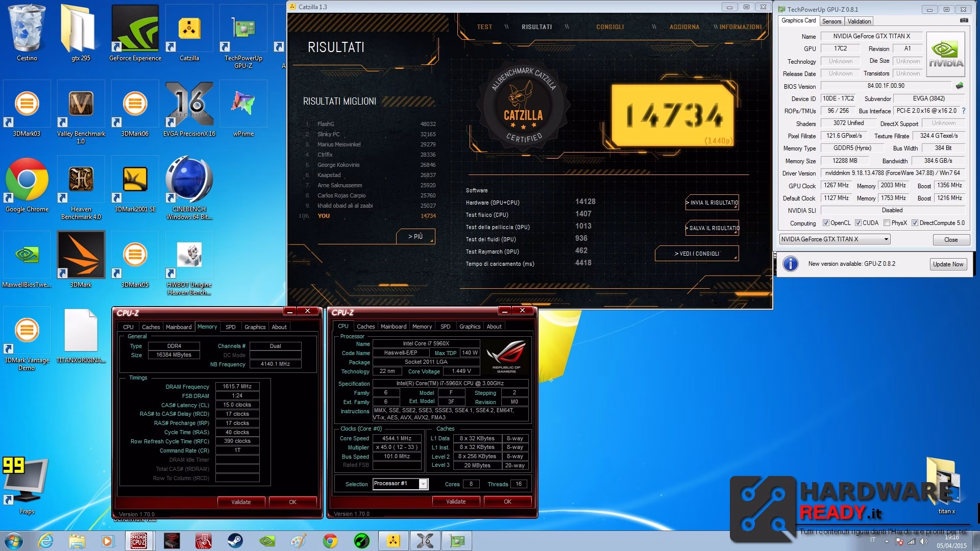The height and width of the screenshot is (551, 980).
Task: Open the GPU selection dropdown in GPU-Z
Action: [x=835, y=239]
